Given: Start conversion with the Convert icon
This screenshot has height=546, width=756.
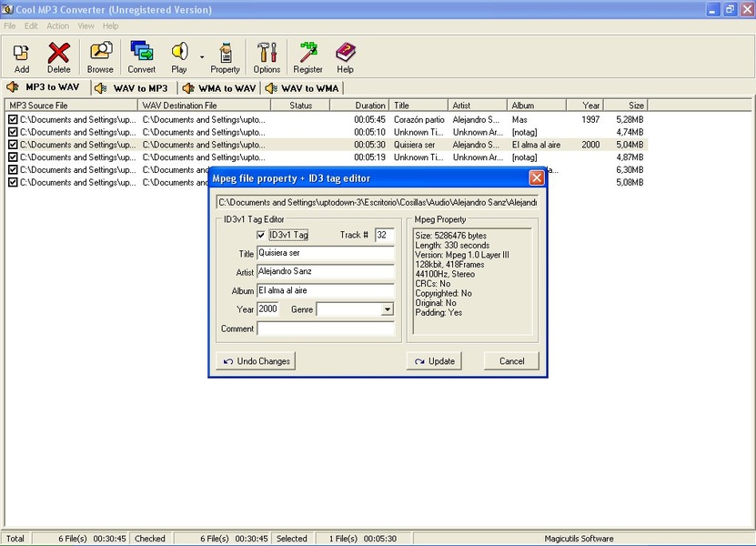Looking at the screenshot, I should click(x=141, y=53).
